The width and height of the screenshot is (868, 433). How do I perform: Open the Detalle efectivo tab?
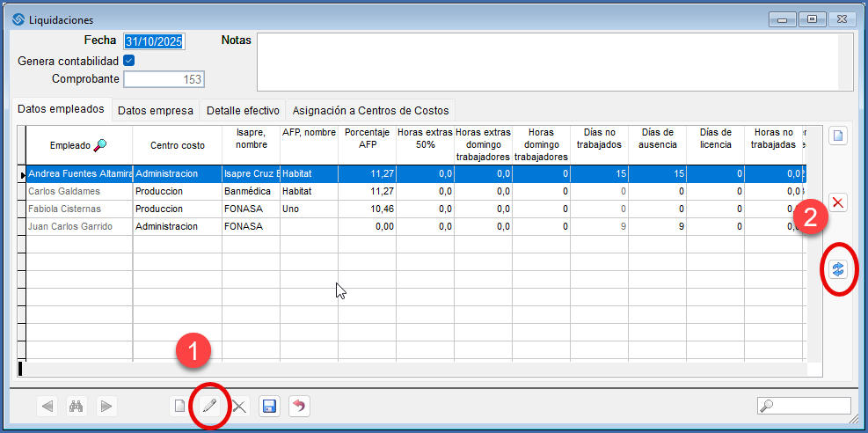click(x=243, y=111)
